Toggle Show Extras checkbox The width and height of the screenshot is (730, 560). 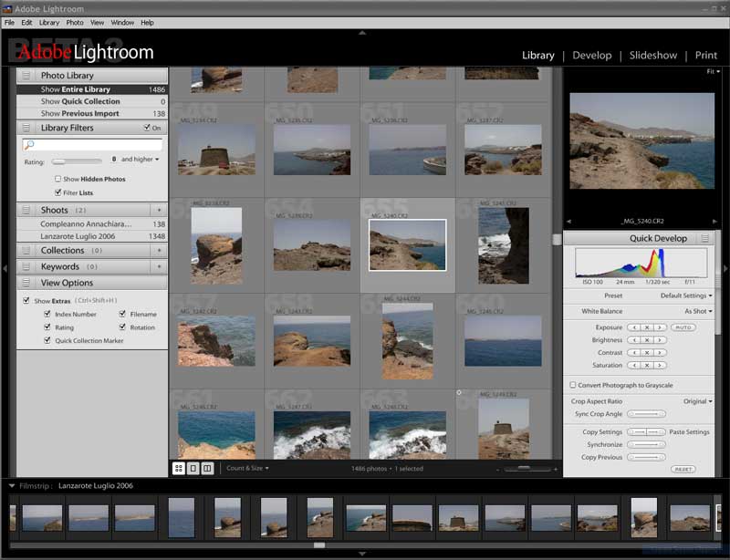(x=26, y=301)
